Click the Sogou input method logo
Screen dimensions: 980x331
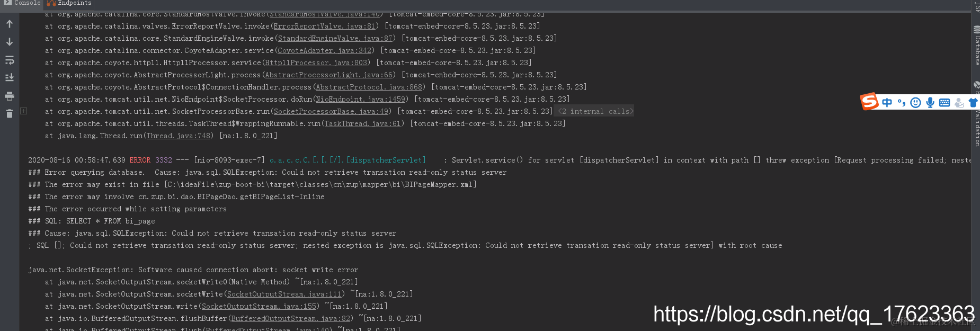tap(870, 101)
